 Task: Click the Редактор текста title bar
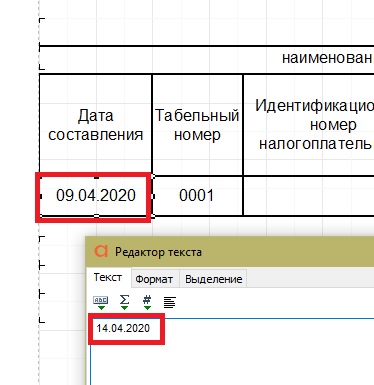[x=230, y=252]
